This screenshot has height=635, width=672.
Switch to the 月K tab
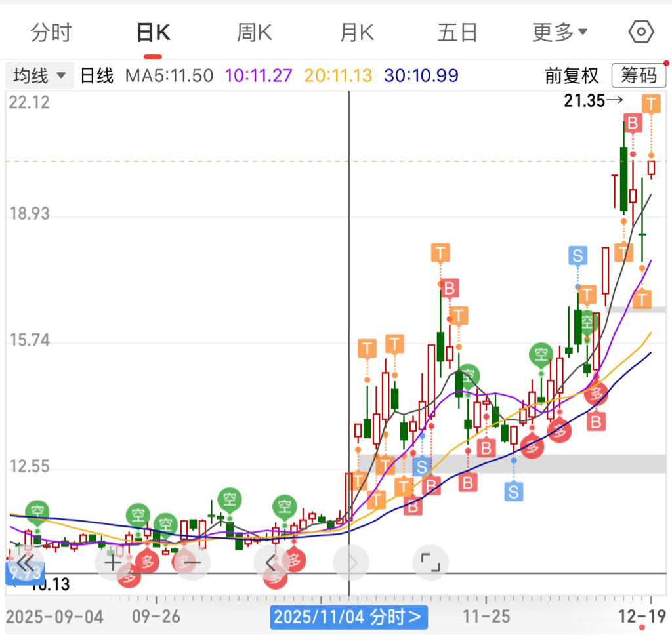point(357,33)
